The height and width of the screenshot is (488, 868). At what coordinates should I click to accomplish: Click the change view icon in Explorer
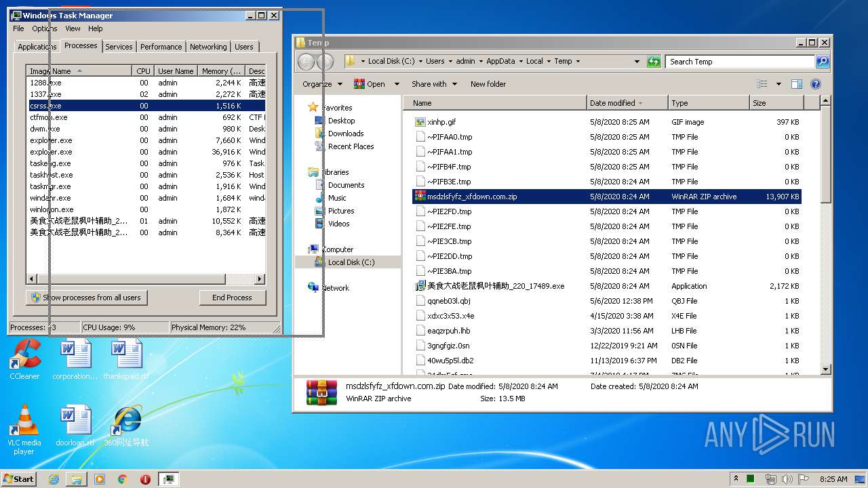pos(762,84)
